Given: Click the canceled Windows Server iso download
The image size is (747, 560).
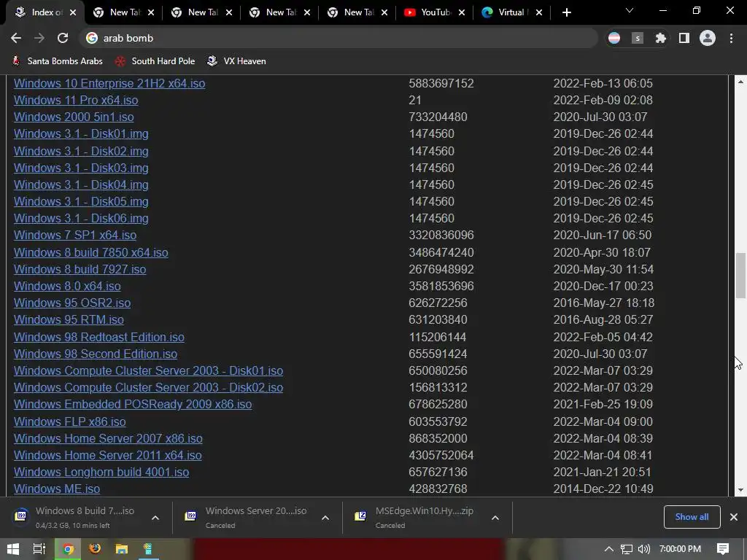Looking at the screenshot, I should [247, 517].
